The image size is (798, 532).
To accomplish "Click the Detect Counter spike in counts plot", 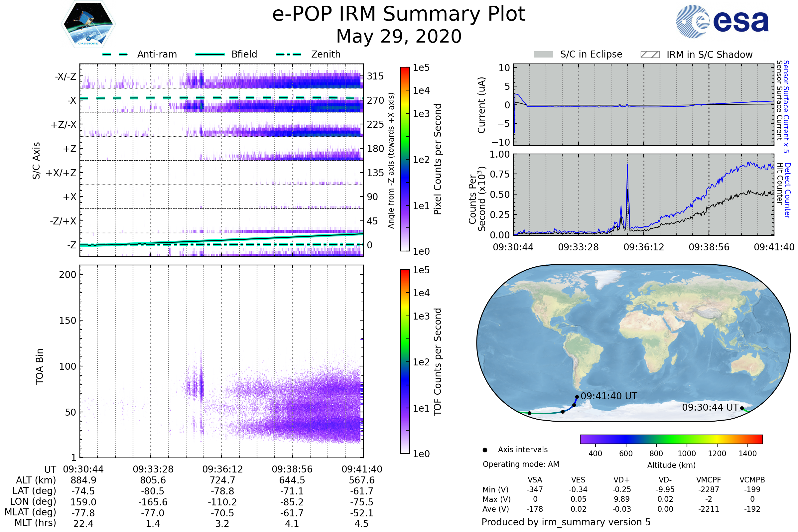I will tap(627, 166).
